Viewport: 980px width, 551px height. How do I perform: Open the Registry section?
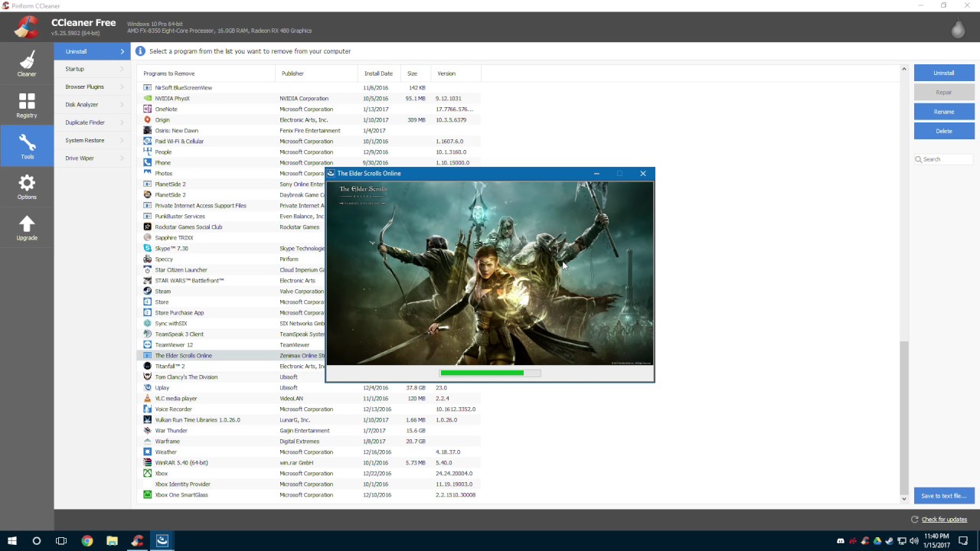tap(27, 105)
